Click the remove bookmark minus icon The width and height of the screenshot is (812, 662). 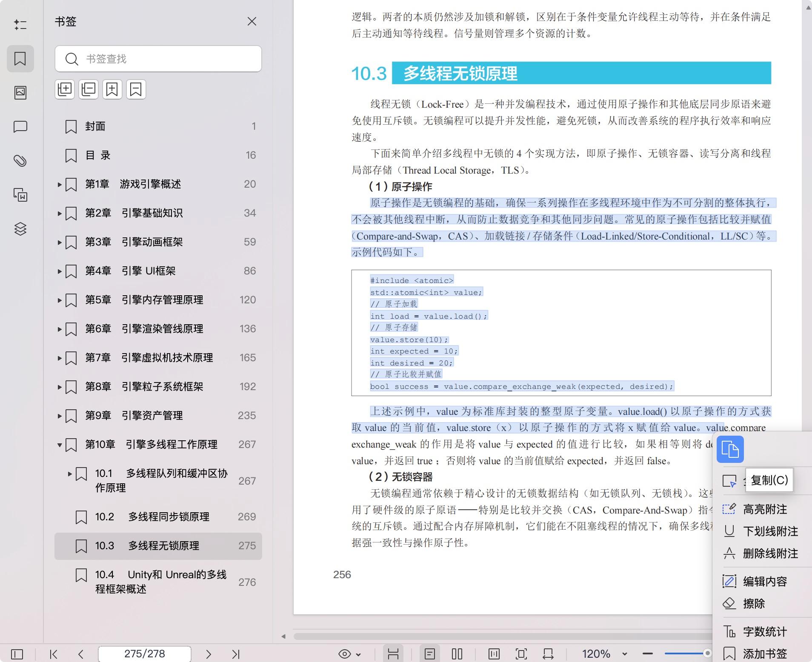(136, 89)
